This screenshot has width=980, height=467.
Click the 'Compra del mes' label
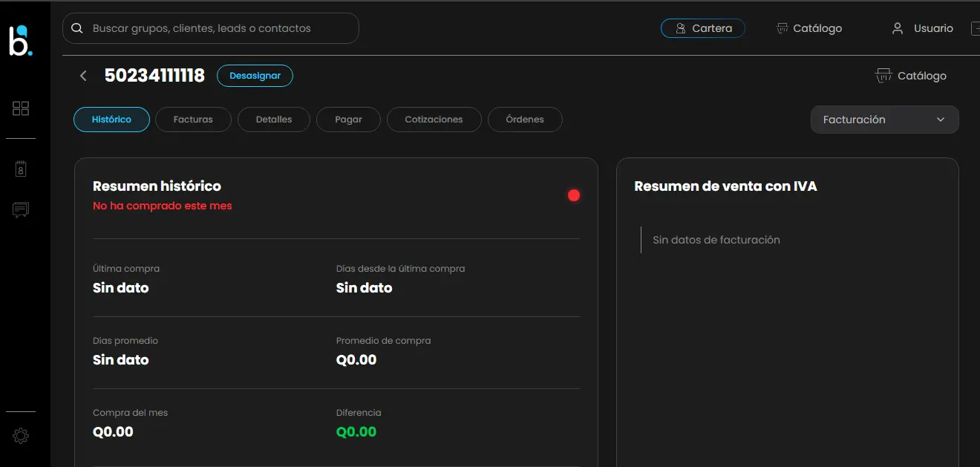click(x=130, y=413)
